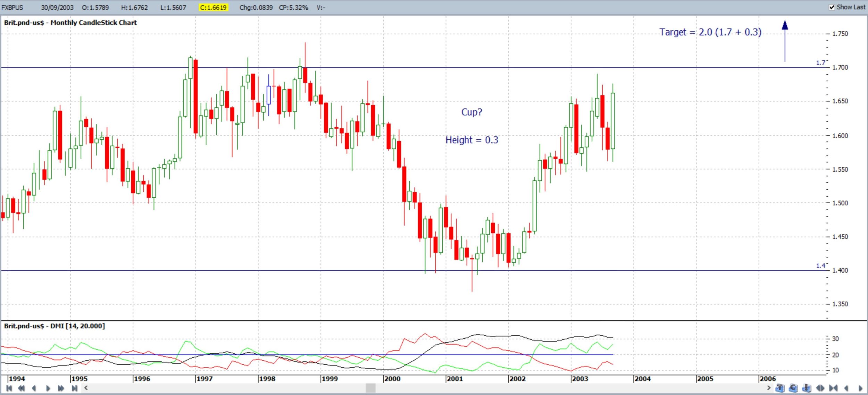Image resolution: width=868 pixels, height=395 pixels.
Task: Click the Cup? annotation text
Action: [x=471, y=112]
